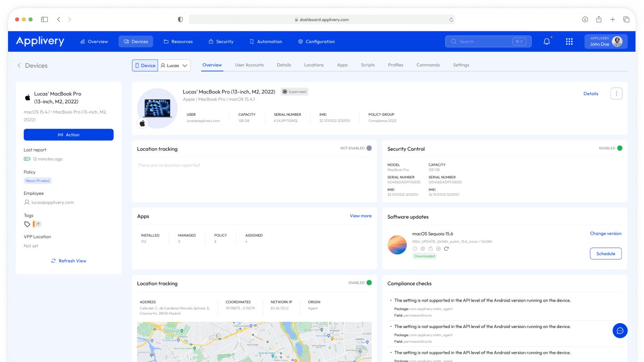Go back using the Devices arrow
Image resolution: width=644 pixels, height=362 pixels.
19,66
